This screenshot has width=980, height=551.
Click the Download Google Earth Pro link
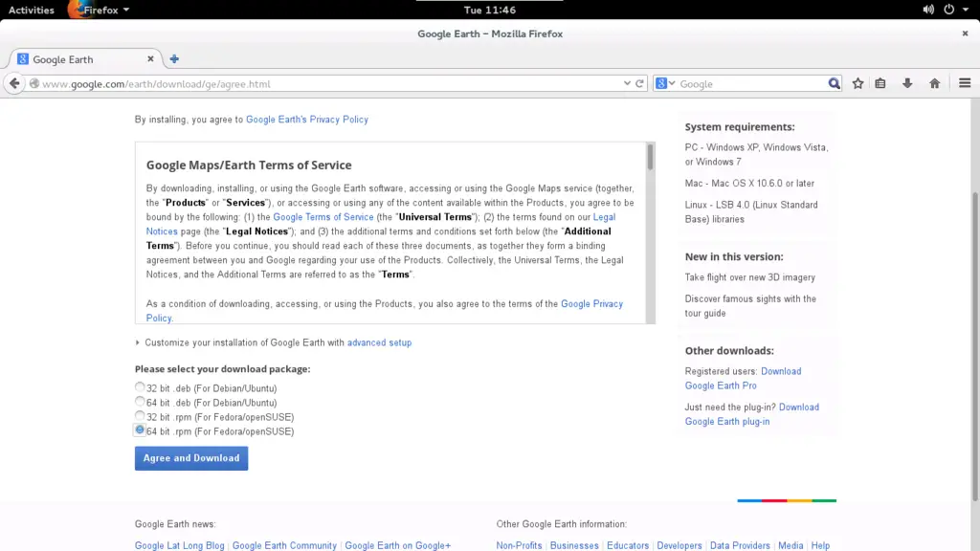(743, 378)
